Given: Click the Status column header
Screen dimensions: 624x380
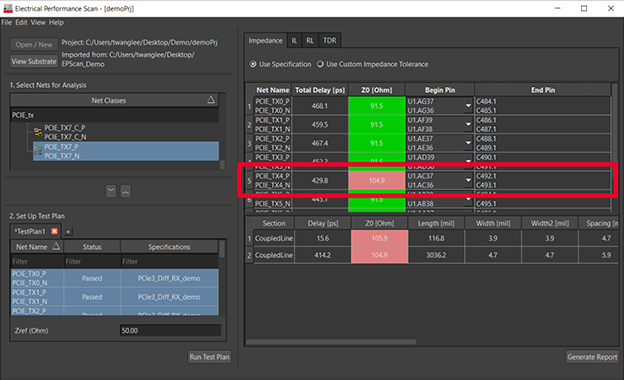Looking at the screenshot, I should (92, 247).
